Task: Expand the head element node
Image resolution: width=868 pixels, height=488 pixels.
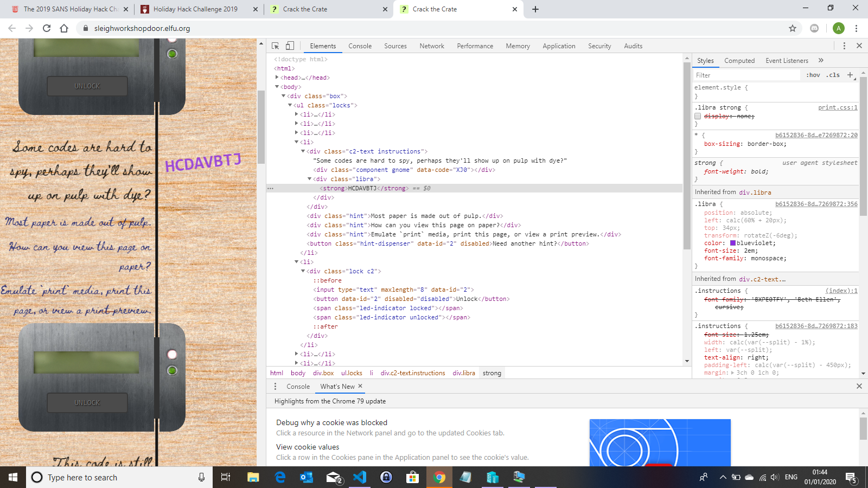Action: (277, 78)
